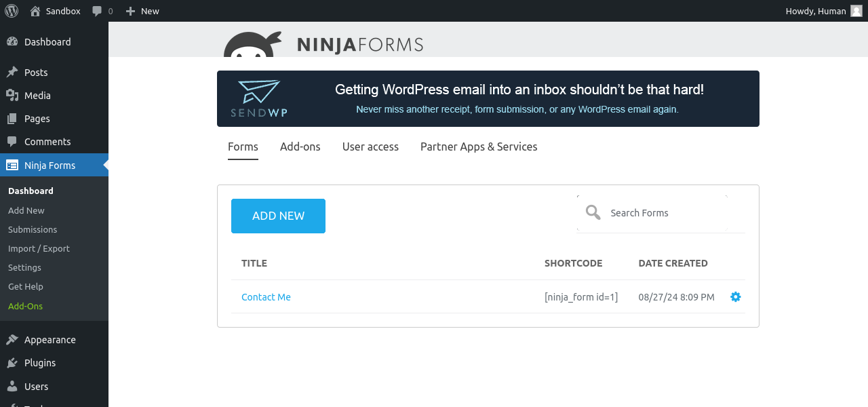
Task: Select the [ninja_form id=1] shortcode text
Action: click(x=581, y=297)
